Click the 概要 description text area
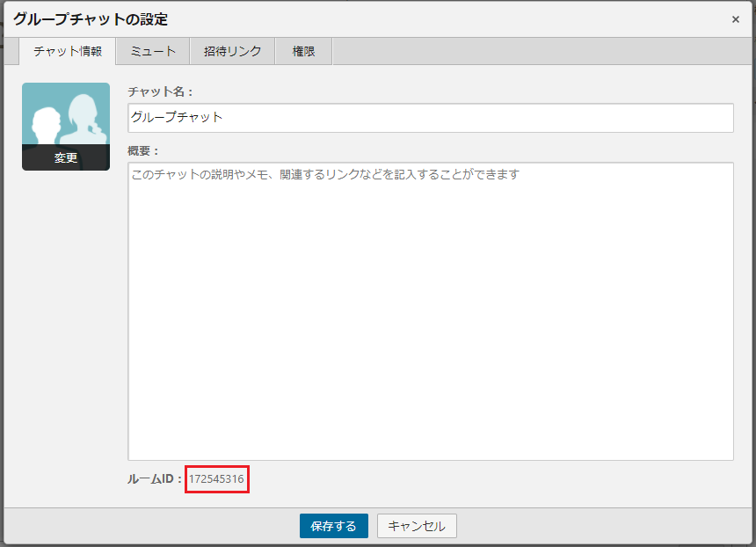The width and height of the screenshot is (756, 547). pos(431,311)
